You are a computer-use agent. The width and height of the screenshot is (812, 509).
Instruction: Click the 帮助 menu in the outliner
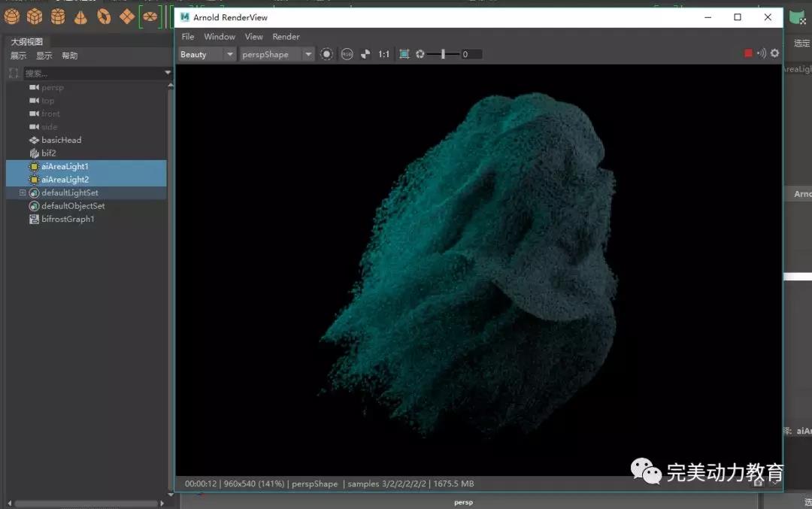coord(69,56)
